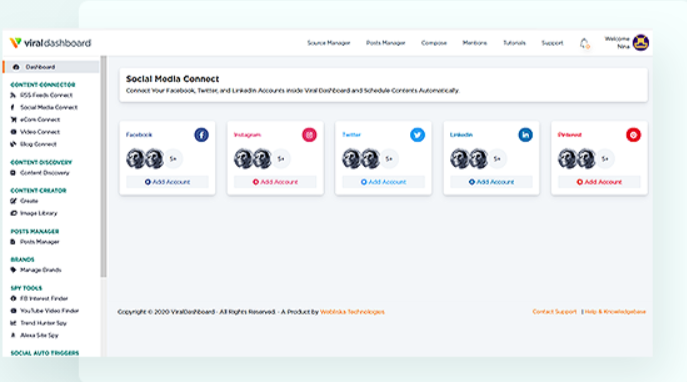Viewport: 687px width, 382px height.
Task: Click the Welcome Nina text
Action: [x=617, y=42]
